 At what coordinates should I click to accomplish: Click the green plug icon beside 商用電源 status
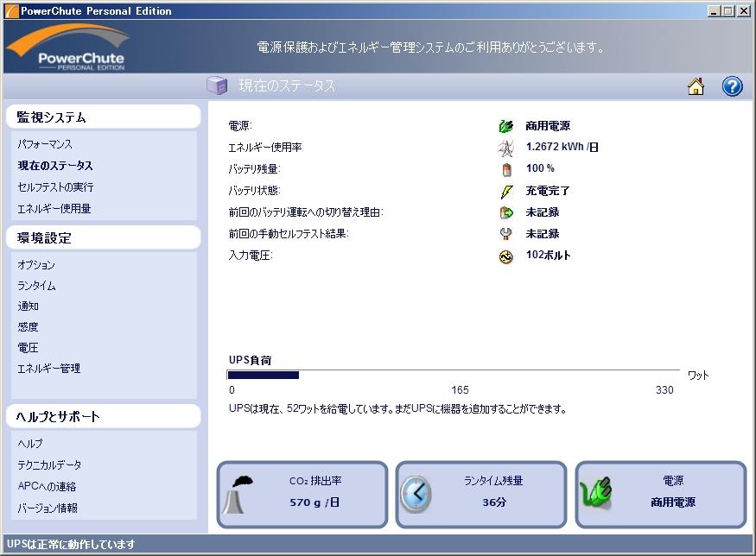505,126
